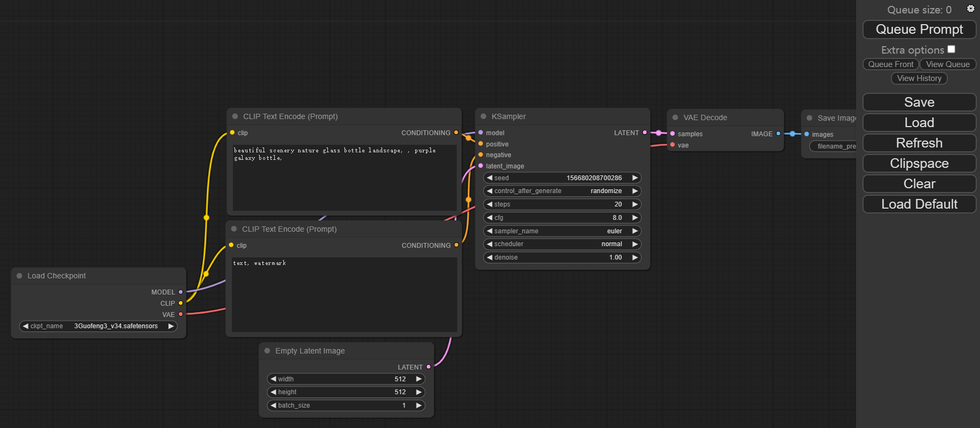980x428 pixels.
Task: Open View History panel
Action: point(919,78)
